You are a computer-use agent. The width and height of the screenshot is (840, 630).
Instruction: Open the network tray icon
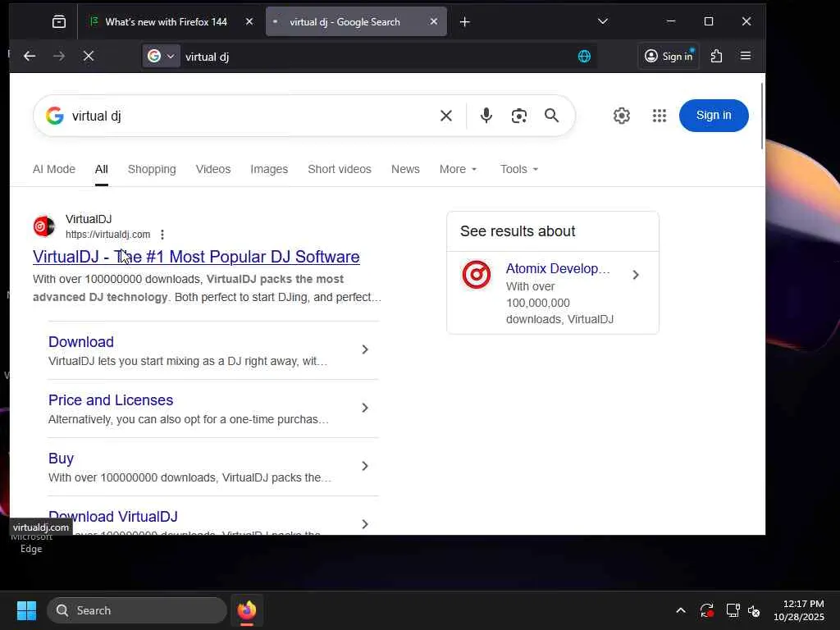point(733,610)
